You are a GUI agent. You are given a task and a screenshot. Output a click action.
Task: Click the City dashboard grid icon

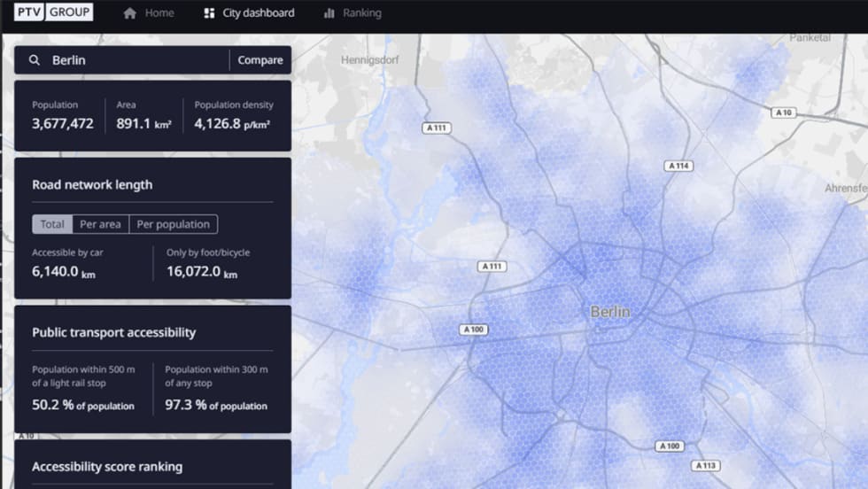(x=209, y=13)
